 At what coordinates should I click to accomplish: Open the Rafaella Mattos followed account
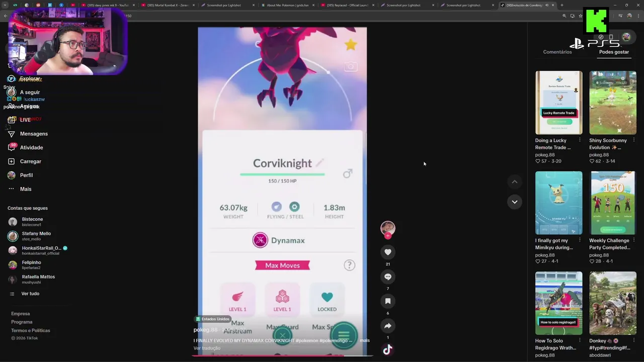coord(32,279)
